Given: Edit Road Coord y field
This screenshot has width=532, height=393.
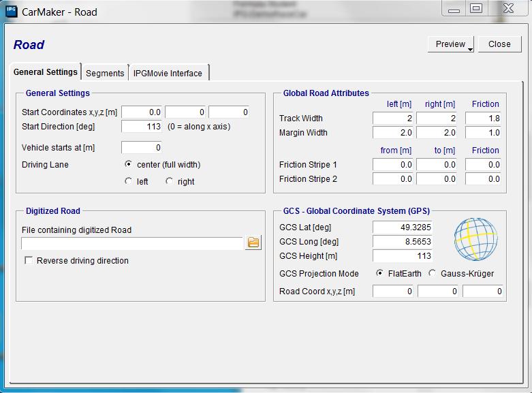Looking at the screenshot, I should tap(438, 292).
